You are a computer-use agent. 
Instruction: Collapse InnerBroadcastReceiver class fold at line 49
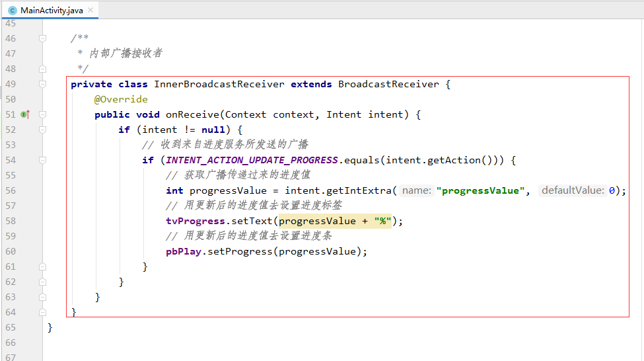pyautogui.click(x=42, y=84)
